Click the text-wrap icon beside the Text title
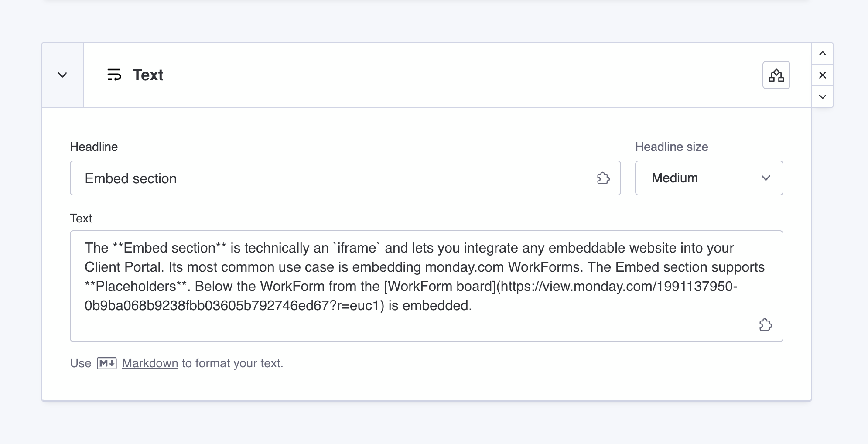This screenshot has height=444, width=868. pyautogui.click(x=114, y=75)
